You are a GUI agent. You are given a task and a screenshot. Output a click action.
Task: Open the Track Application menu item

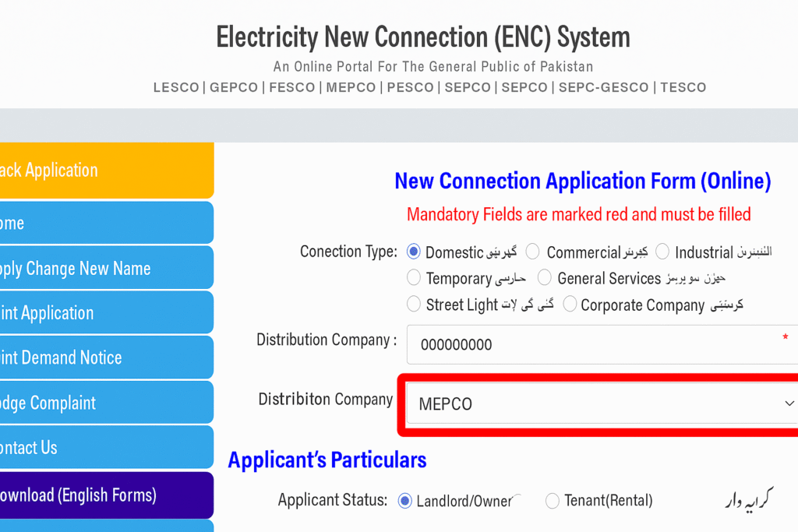(x=107, y=171)
